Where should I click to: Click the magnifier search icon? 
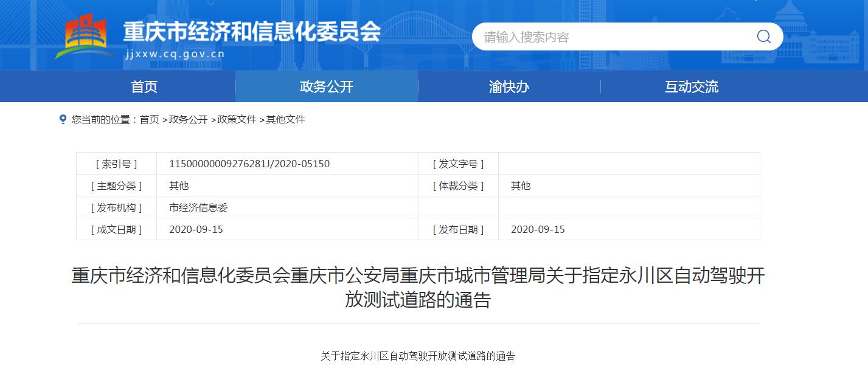[763, 36]
